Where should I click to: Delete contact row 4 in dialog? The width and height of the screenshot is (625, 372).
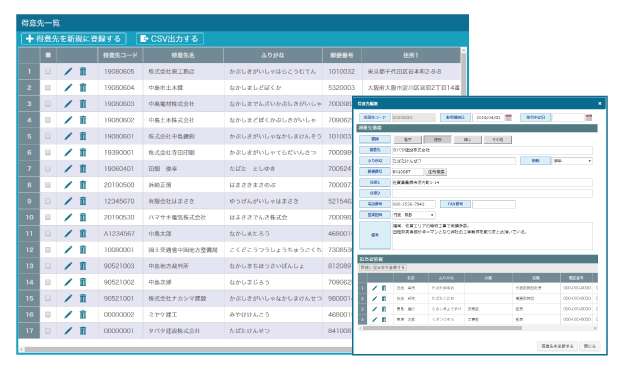pos(384,319)
